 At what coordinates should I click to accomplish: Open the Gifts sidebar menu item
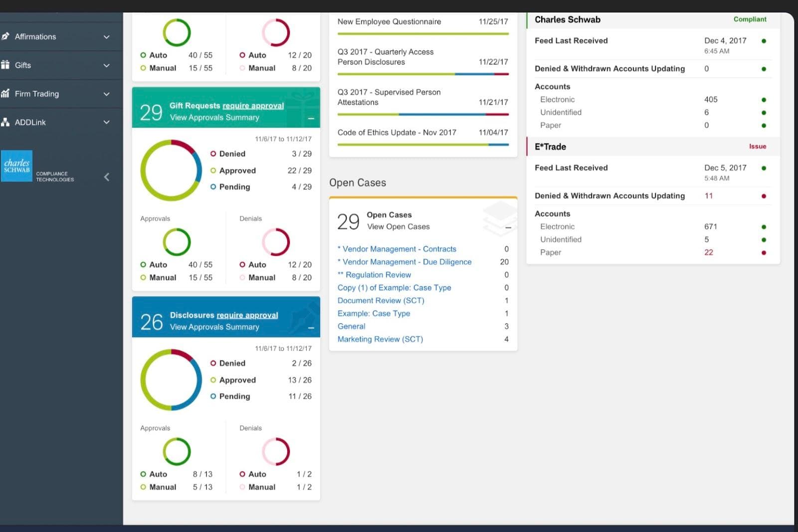click(61, 65)
